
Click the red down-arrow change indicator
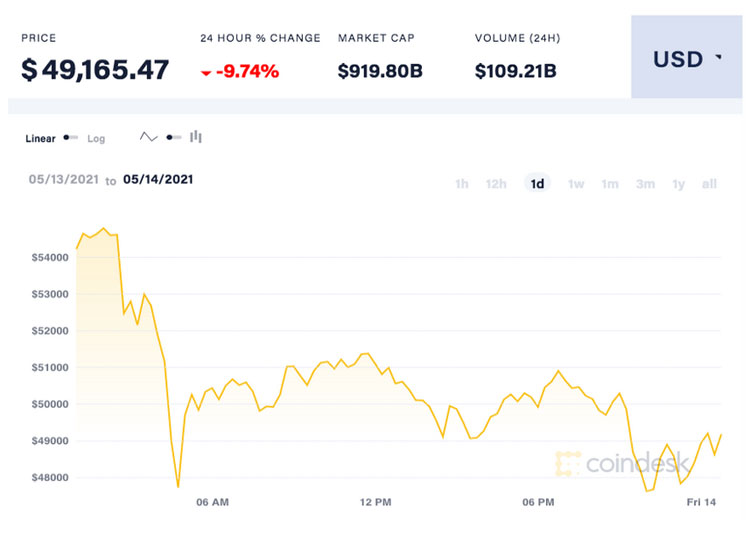(x=207, y=72)
